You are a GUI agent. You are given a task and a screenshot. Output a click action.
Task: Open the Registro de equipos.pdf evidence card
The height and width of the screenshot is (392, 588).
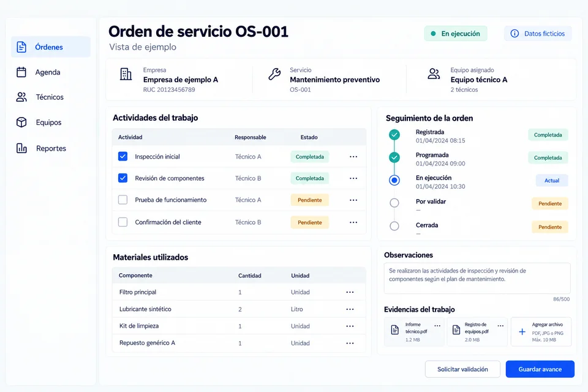click(x=477, y=331)
